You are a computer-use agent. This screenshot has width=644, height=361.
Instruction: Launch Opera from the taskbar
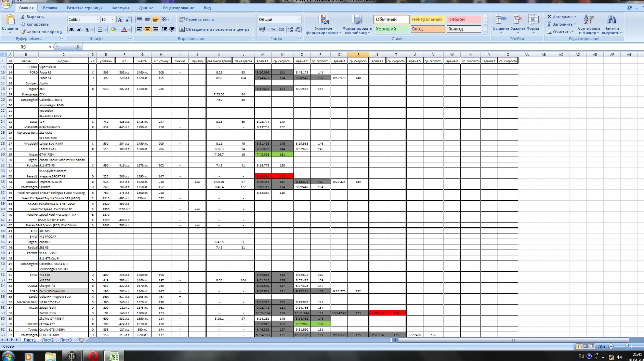tap(93, 357)
